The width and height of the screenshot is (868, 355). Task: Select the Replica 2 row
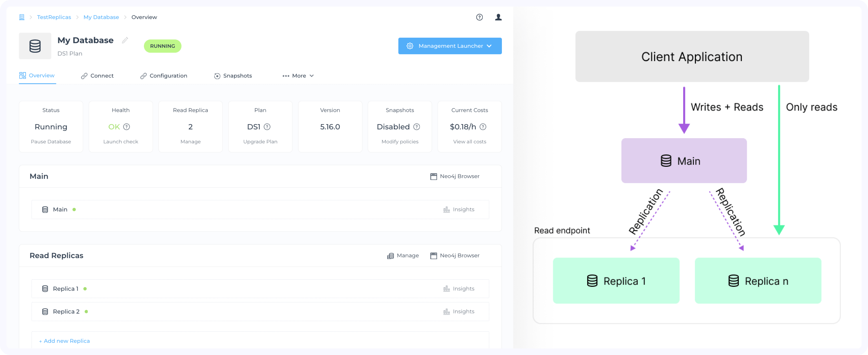(66, 311)
